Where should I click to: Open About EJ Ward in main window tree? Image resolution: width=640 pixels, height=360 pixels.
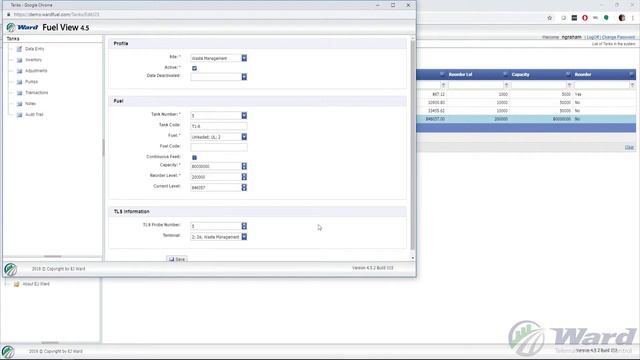click(x=36, y=284)
